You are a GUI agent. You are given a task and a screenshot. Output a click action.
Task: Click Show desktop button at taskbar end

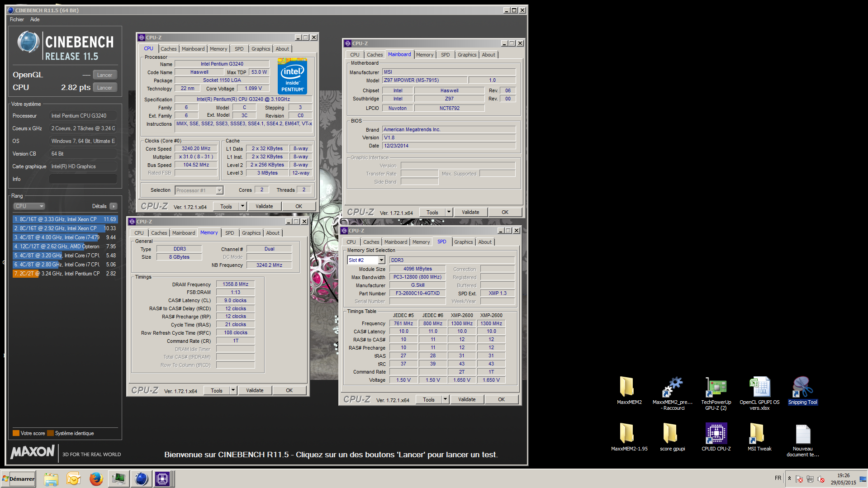tap(863, 479)
